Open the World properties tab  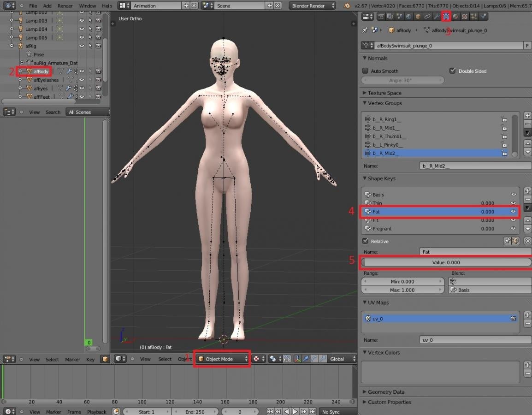click(x=408, y=16)
